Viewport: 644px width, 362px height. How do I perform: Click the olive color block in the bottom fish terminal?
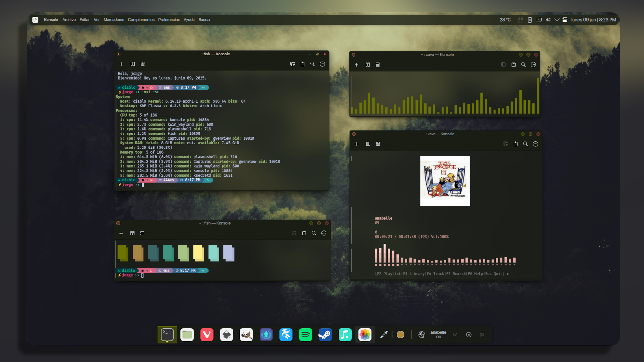(123, 253)
